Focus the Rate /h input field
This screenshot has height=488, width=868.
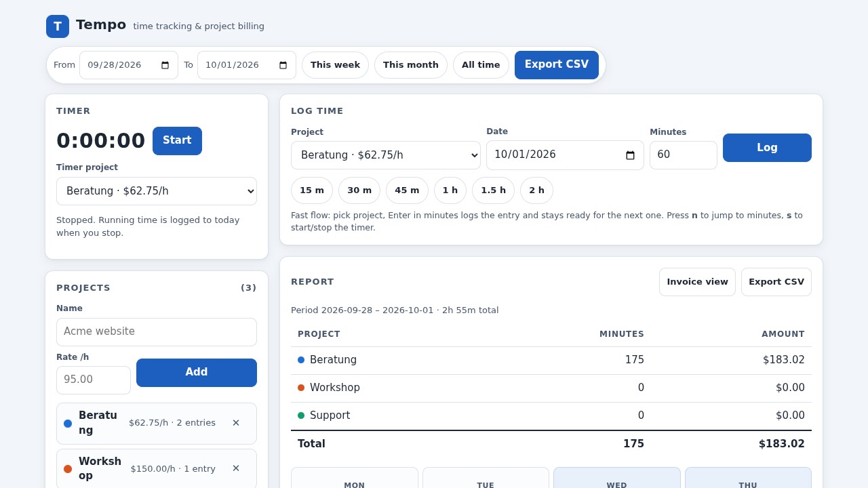click(94, 380)
